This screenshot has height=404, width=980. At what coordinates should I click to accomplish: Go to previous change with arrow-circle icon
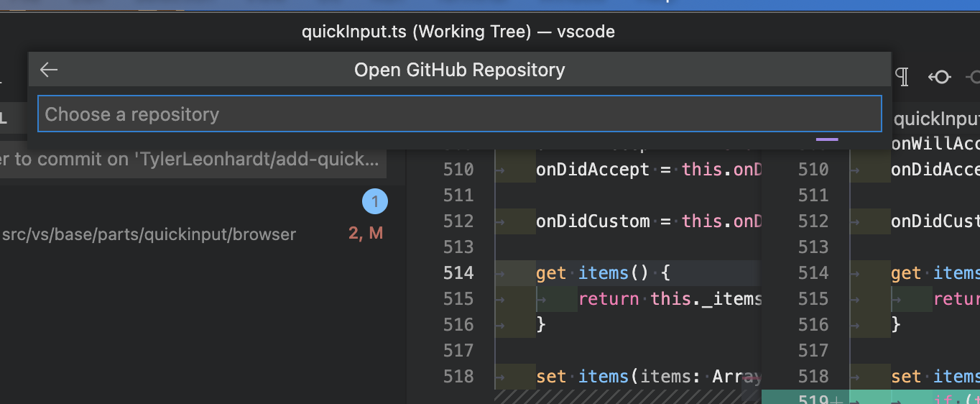pyautogui.click(x=939, y=77)
